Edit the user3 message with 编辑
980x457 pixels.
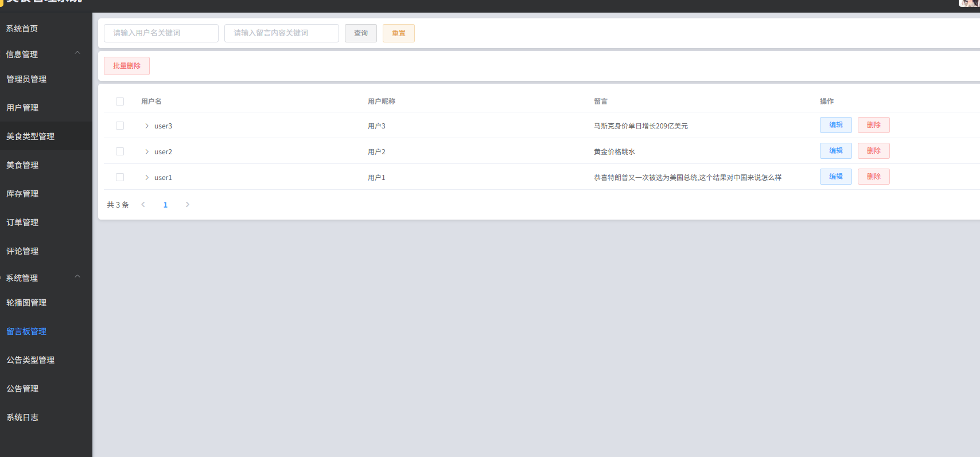[x=836, y=125]
